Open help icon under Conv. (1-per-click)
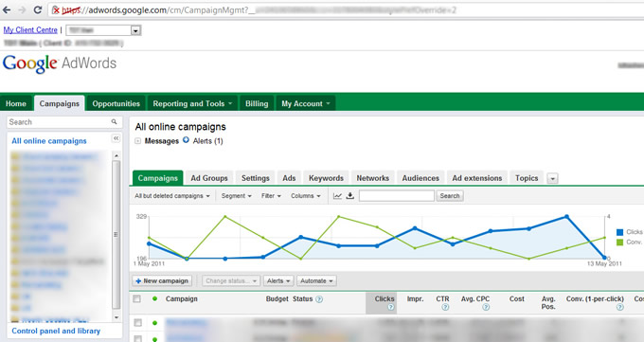The image size is (644, 342). [x=620, y=307]
